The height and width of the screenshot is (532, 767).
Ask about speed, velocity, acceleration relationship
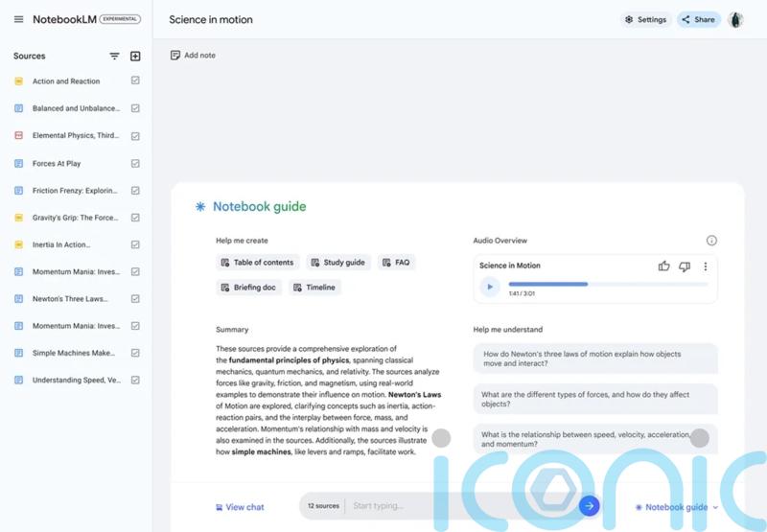[x=595, y=439]
